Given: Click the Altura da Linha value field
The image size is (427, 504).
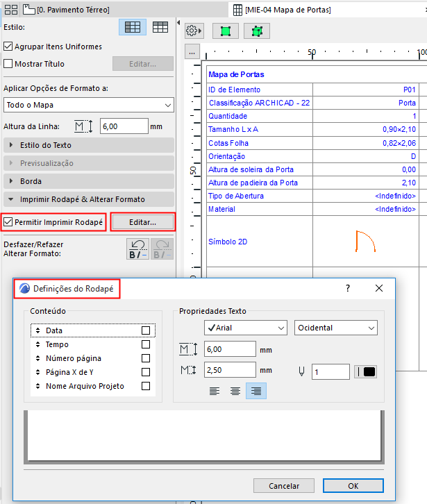Looking at the screenshot, I should (124, 126).
